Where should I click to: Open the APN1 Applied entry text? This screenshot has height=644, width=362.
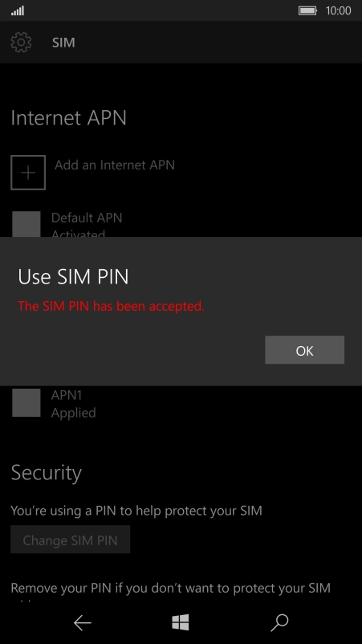[74, 404]
